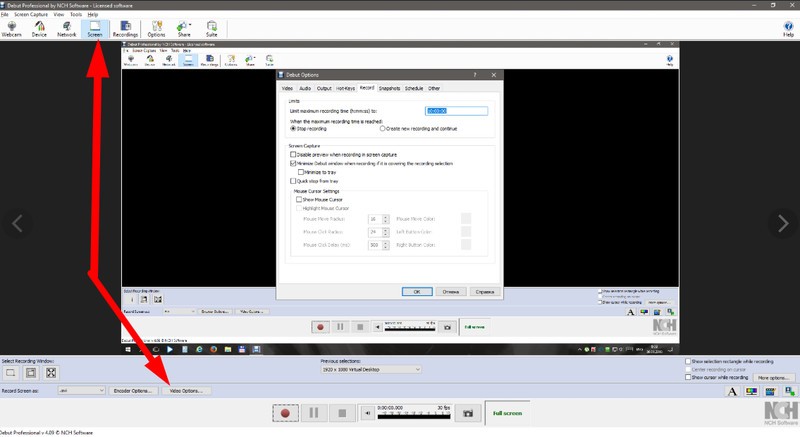
Task: Go to next image with right arrow
Action: point(783,223)
